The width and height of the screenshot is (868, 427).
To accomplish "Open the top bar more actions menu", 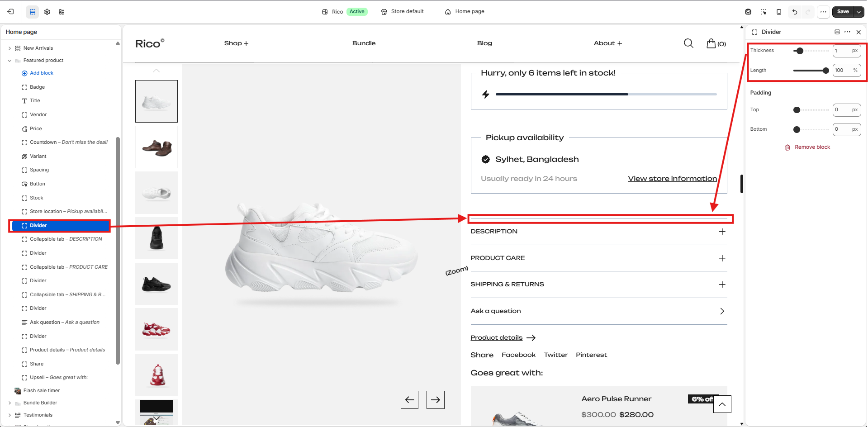I will [x=823, y=12].
